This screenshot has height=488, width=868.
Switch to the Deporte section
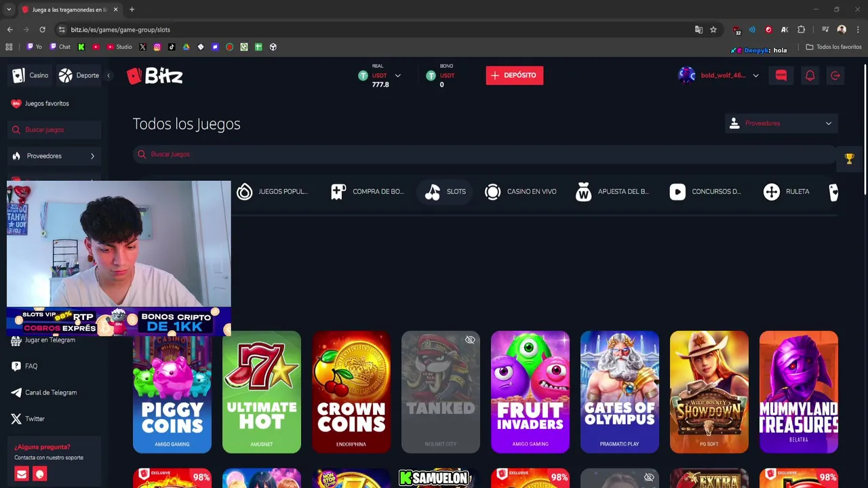pyautogui.click(x=79, y=75)
